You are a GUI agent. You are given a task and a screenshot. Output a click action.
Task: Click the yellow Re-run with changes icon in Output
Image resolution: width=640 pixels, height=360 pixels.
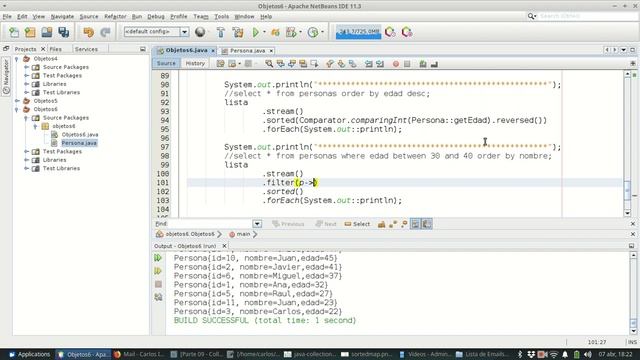(158, 271)
